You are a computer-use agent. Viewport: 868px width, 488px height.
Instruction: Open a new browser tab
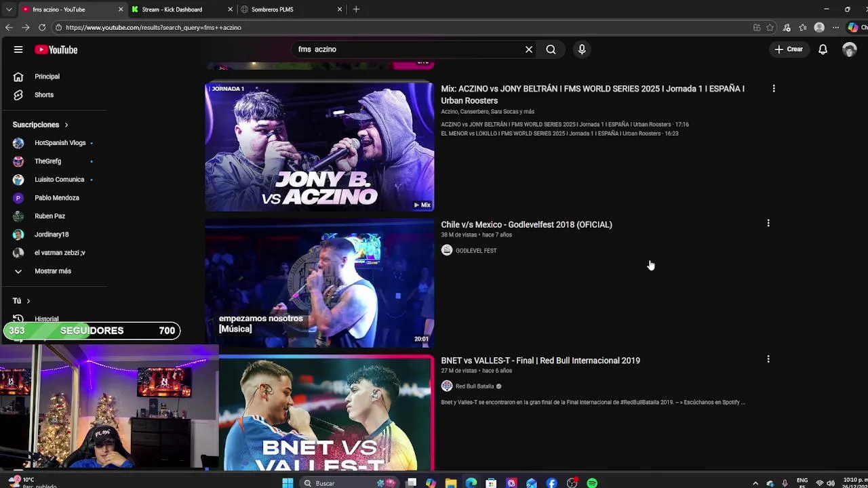[x=356, y=9]
